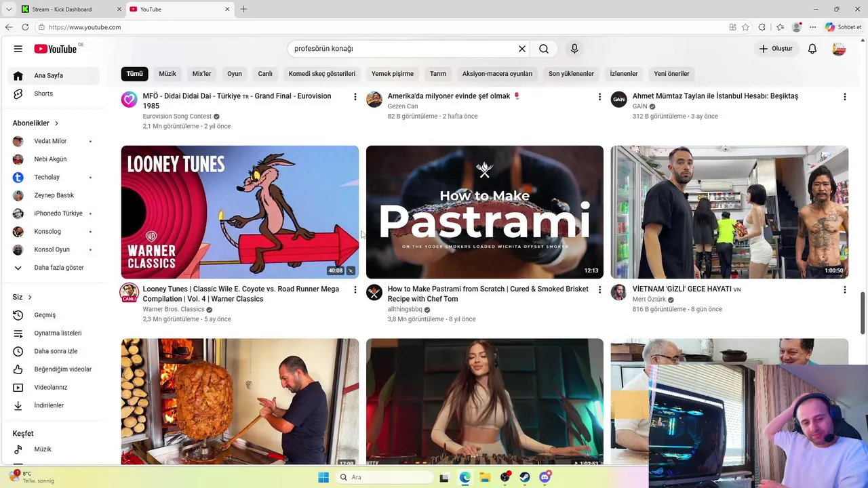Open the account avatar menu
The width and height of the screenshot is (868, 488).
[x=839, y=49]
